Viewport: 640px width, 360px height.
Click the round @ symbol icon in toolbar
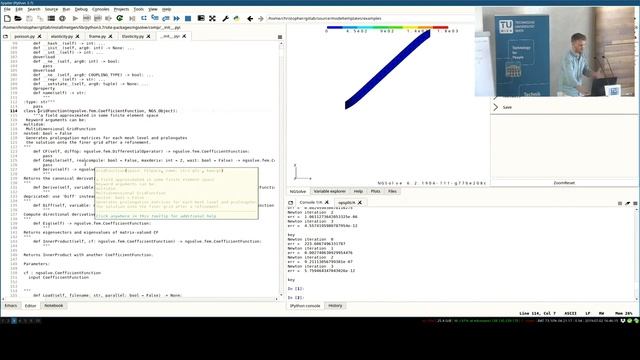62,18
